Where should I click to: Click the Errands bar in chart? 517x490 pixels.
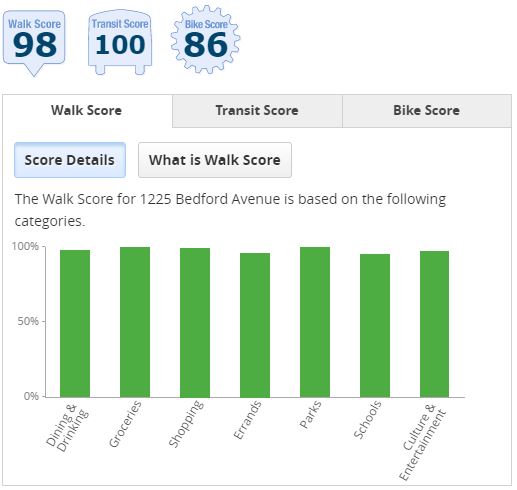[255, 325]
